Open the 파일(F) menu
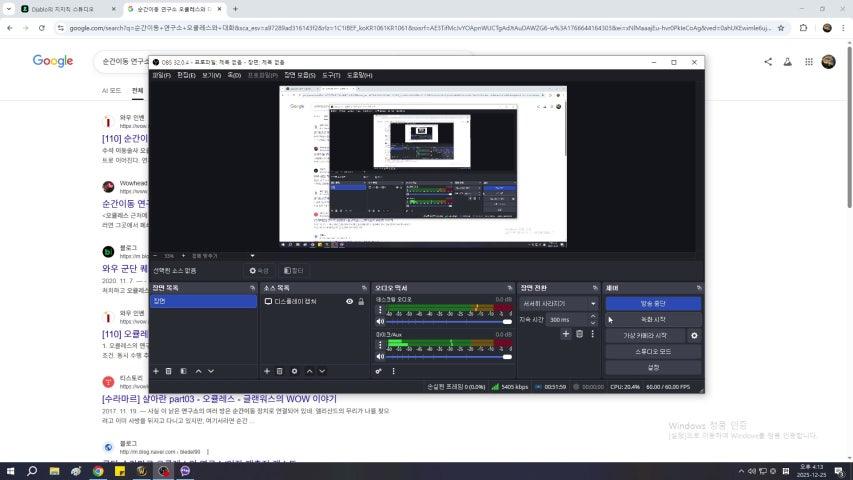Viewport: 853px width, 480px height. 162,75
